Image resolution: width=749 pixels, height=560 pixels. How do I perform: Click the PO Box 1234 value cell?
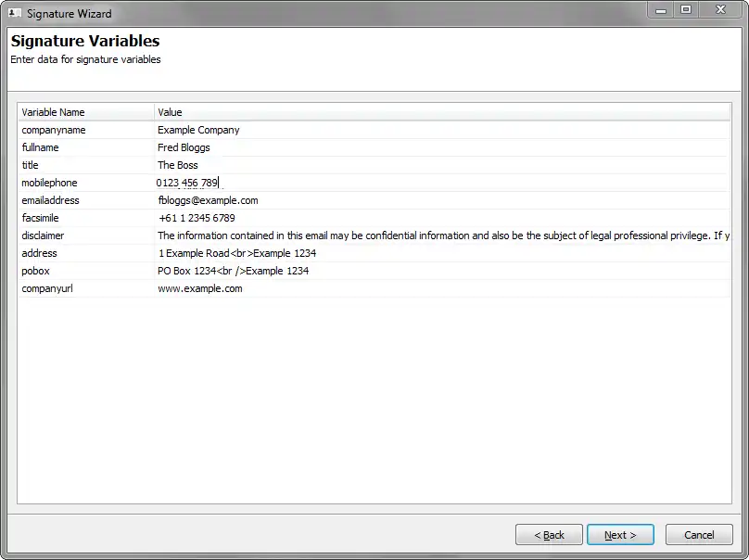[442, 271]
